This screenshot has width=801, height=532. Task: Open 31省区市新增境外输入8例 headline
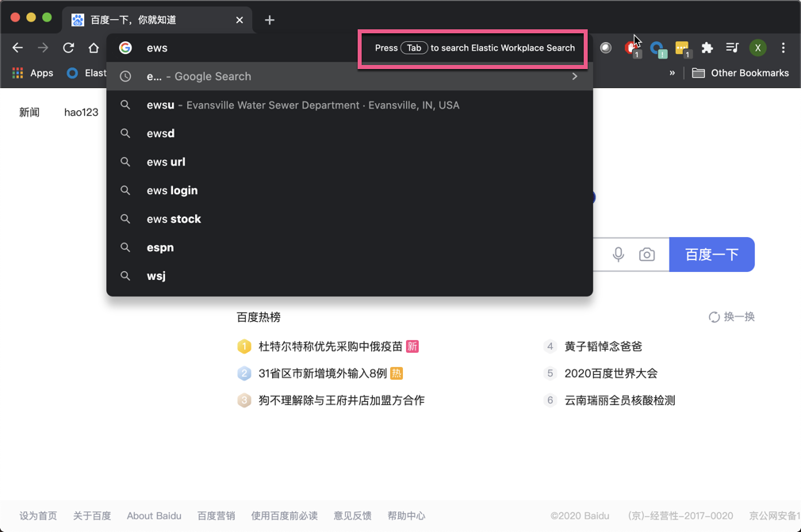(x=322, y=373)
